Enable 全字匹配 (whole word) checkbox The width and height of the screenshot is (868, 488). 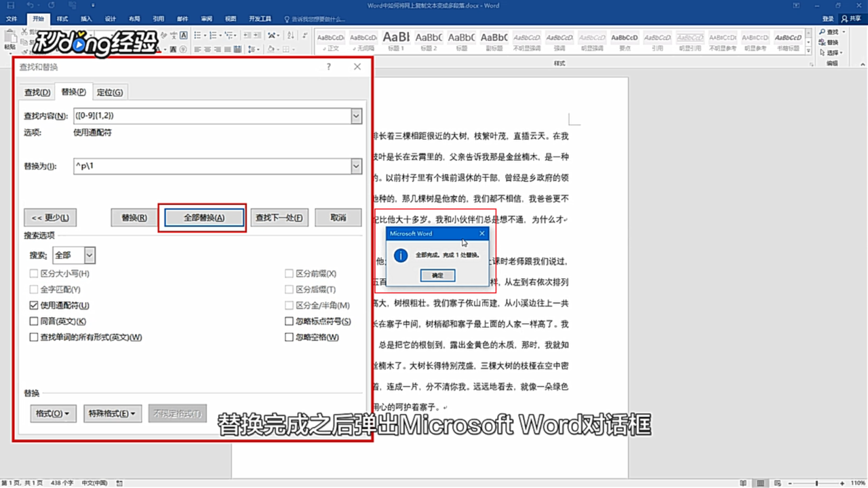point(34,289)
